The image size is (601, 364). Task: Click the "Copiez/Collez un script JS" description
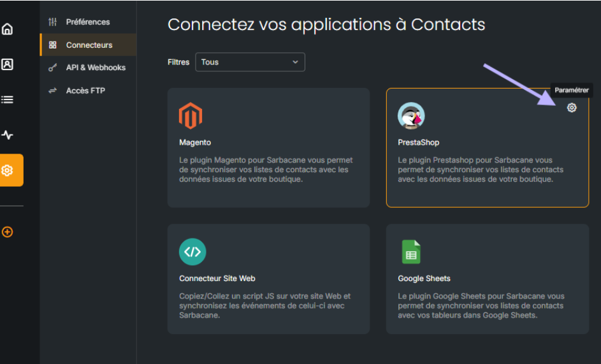[x=265, y=306]
